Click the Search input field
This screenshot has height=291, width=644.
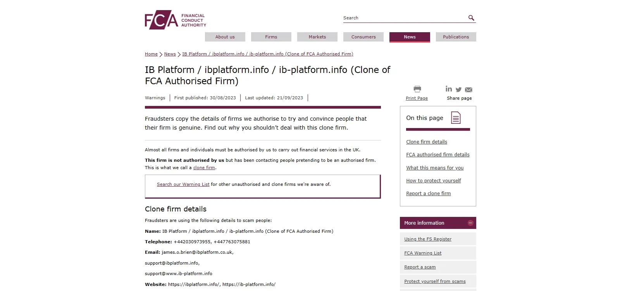pos(405,18)
